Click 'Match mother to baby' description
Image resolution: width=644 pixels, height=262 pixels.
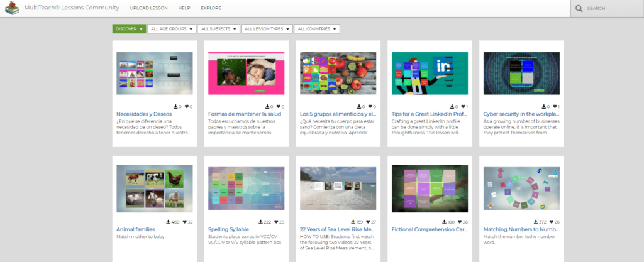coord(140,237)
